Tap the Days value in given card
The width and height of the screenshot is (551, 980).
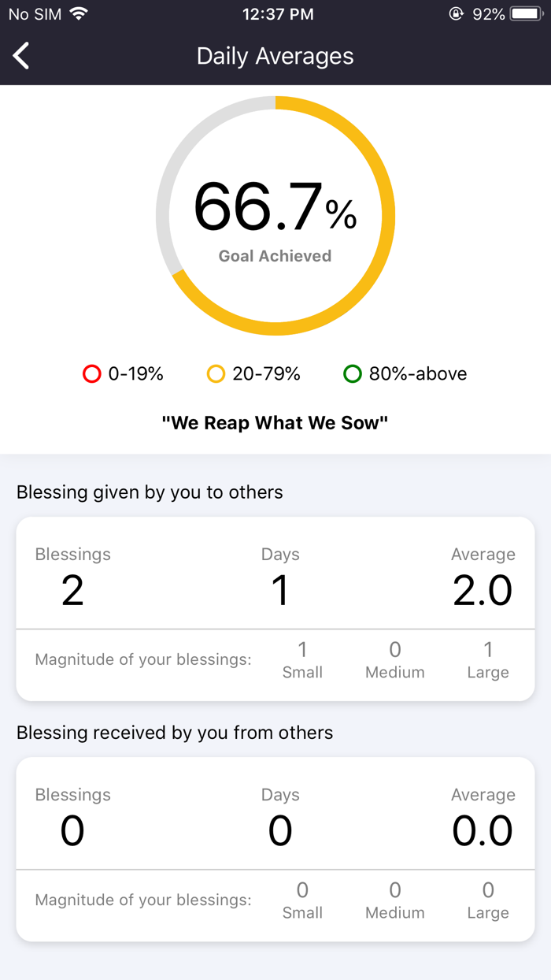click(x=280, y=590)
